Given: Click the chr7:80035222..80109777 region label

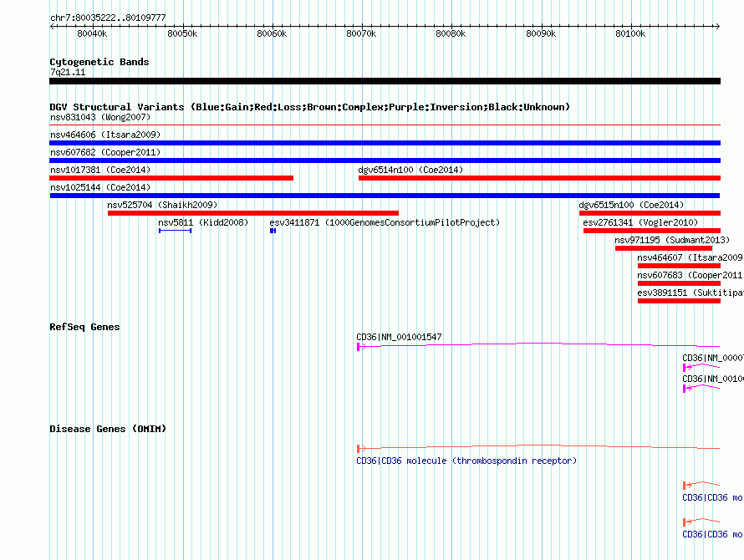Looking at the screenshot, I should [x=108, y=18].
